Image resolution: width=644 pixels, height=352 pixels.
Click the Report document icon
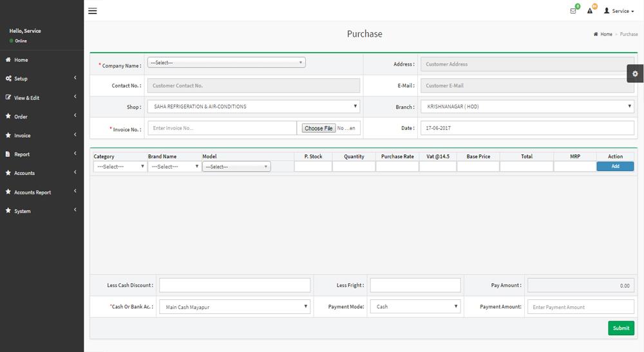(x=8, y=154)
